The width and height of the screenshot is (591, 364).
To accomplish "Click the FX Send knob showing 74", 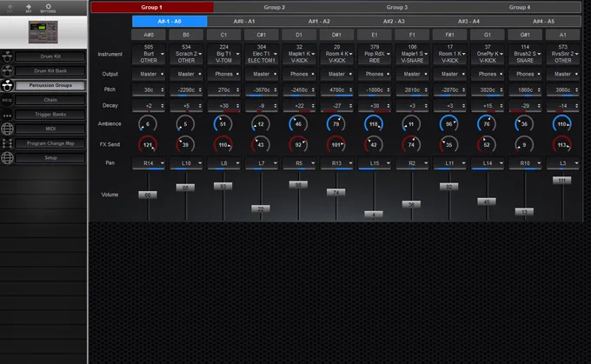I will [411, 145].
